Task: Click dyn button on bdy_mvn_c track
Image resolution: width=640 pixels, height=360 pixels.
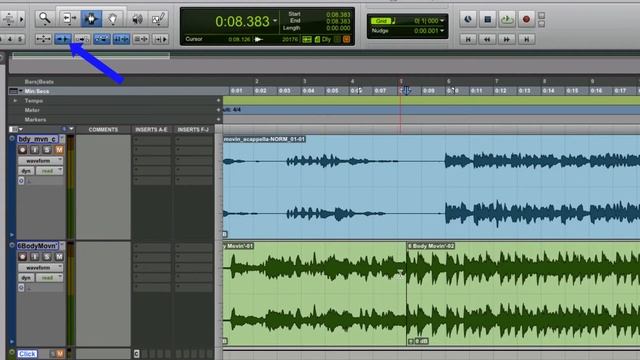Action: 26,171
